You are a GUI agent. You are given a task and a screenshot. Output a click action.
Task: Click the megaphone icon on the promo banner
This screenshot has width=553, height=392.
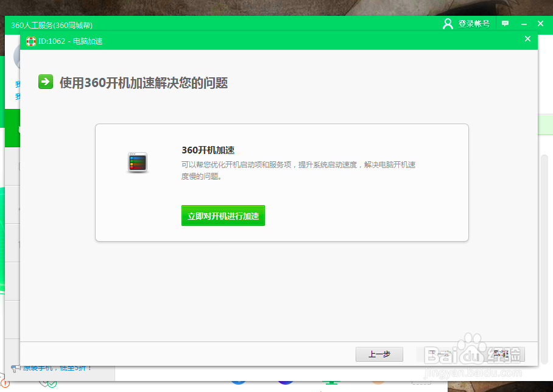tap(13, 368)
